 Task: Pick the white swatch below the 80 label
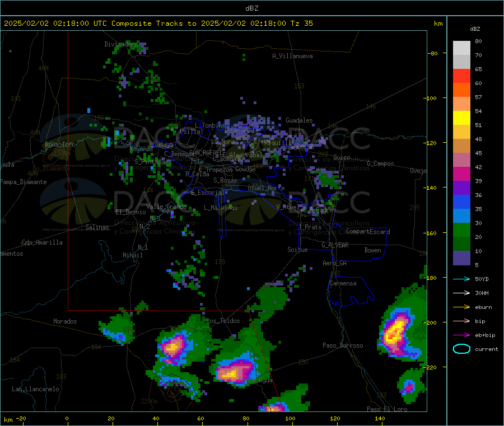click(x=461, y=48)
